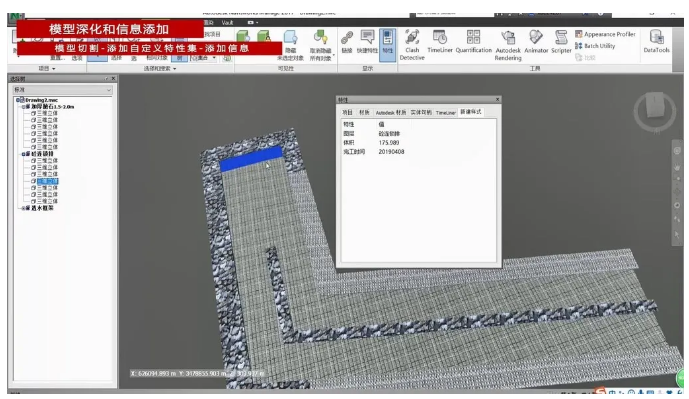
Task: Click the chain Links icon
Action: click(x=347, y=42)
